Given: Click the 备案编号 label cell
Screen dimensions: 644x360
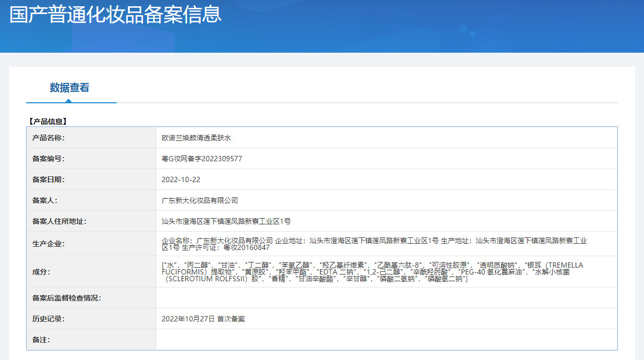Looking at the screenshot, I should pyautogui.click(x=91, y=159).
